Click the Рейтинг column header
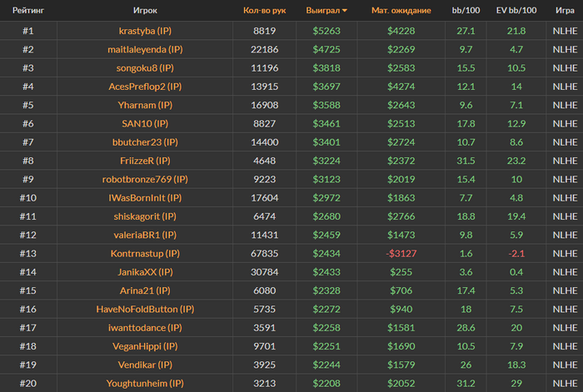 coord(28,11)
